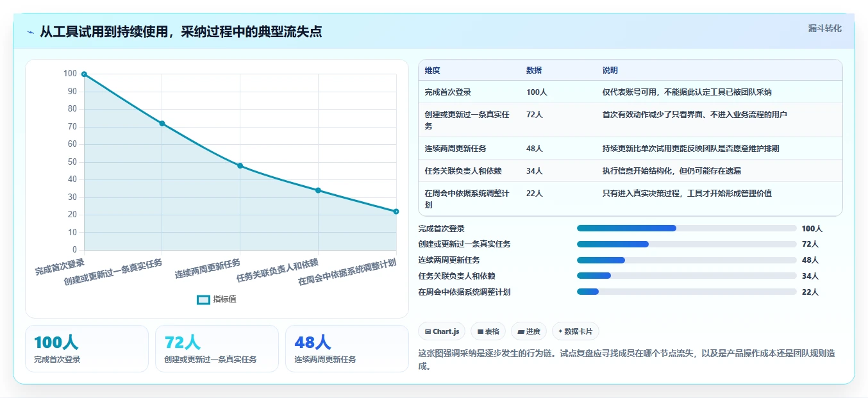Click the 100人 value beside the progress bar
Screen dimensions: 868x398
pyautogui.click(x=812, y=228)
